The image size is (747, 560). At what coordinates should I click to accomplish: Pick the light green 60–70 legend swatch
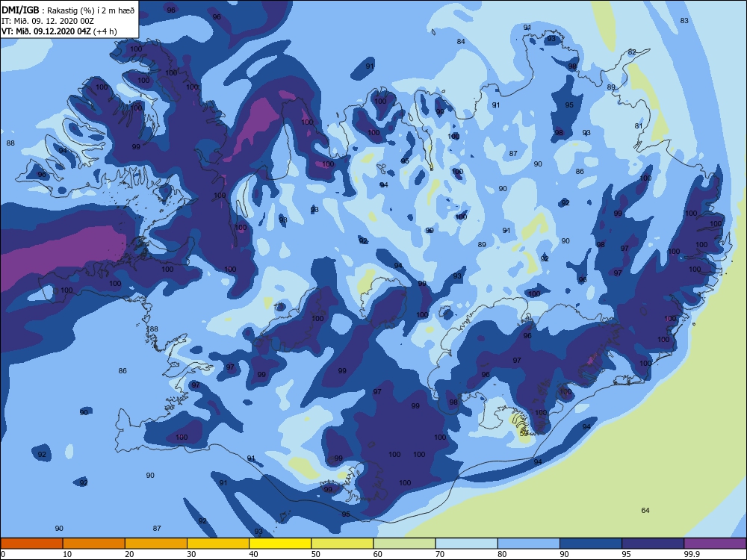click(x=404, y=544)
